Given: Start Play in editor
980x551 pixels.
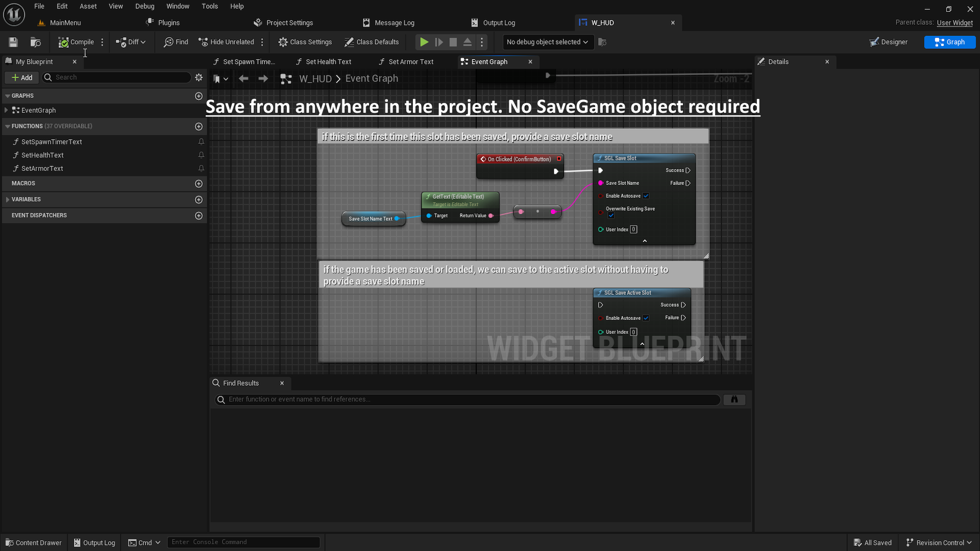Looking at the screenshot, I should (x=424, y=42).
